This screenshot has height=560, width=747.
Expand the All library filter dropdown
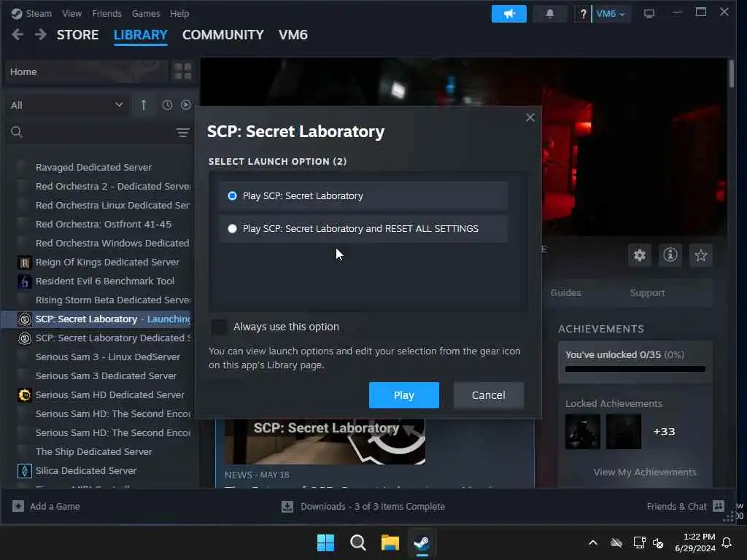pos(66,105)
